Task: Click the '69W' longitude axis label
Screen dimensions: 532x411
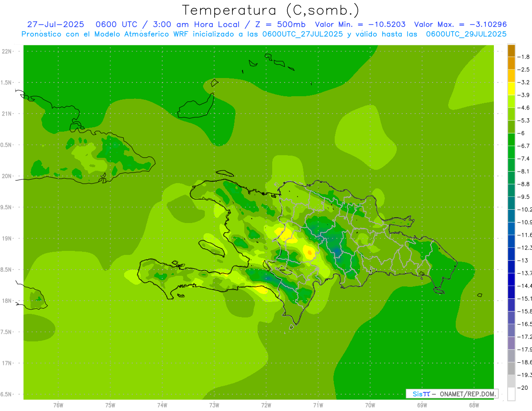Action: pos(422,405)
